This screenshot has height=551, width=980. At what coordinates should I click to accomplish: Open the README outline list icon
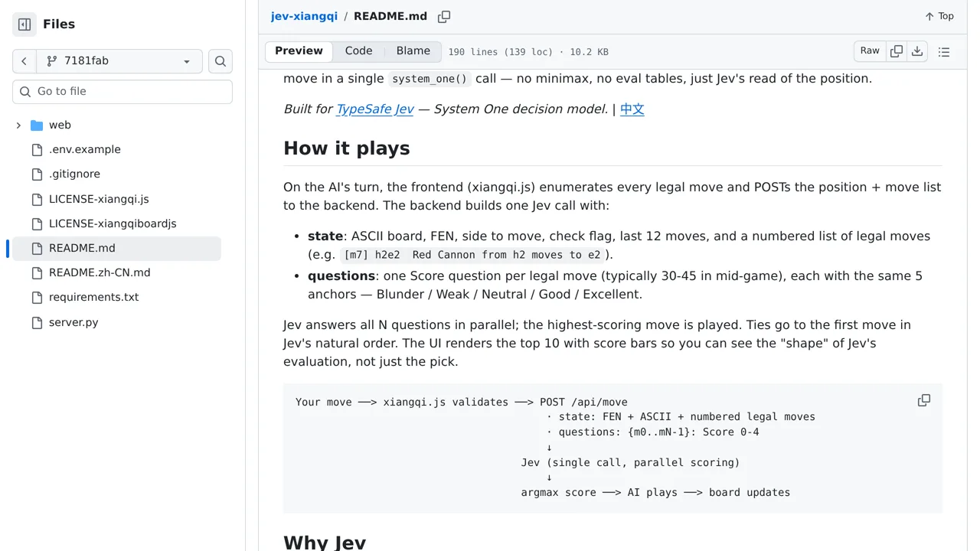coord(944,52)
